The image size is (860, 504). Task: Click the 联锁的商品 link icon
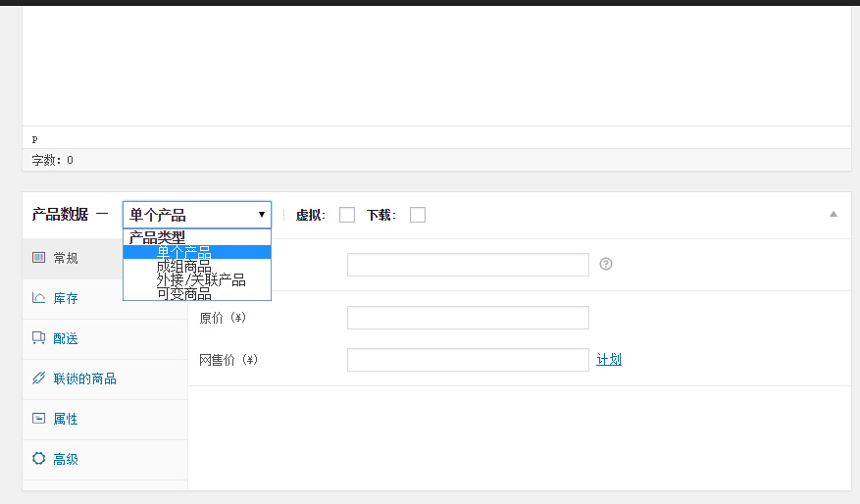point(38,378)
